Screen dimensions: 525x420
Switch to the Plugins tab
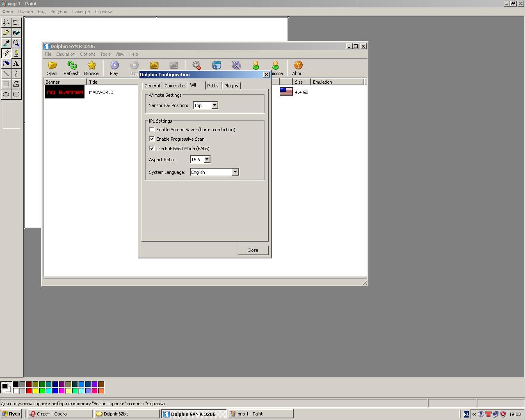click(231, 86)
